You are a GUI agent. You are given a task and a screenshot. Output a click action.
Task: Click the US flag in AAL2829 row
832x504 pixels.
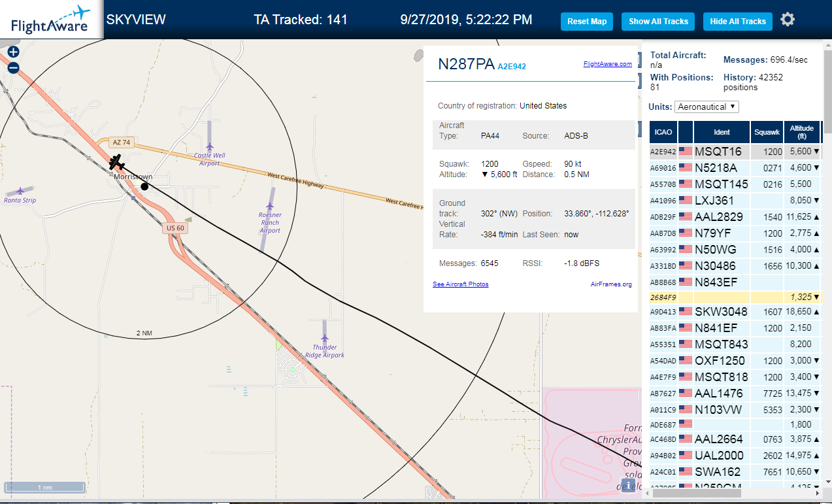686,217
